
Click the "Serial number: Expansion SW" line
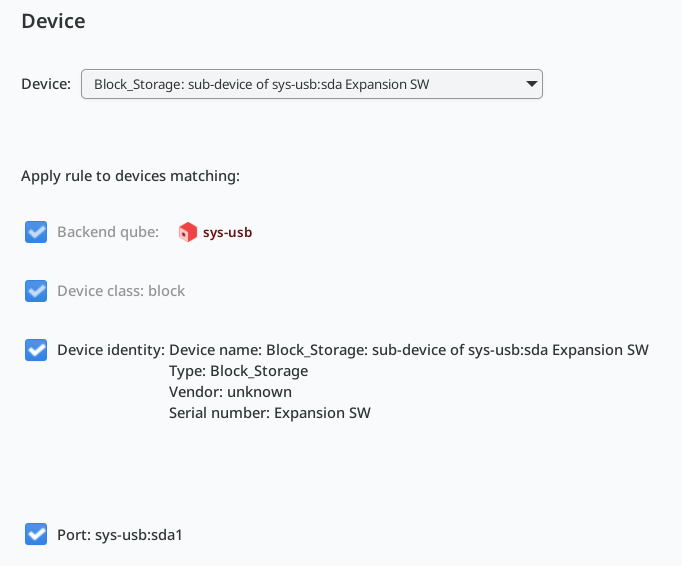tap(270, 413)
